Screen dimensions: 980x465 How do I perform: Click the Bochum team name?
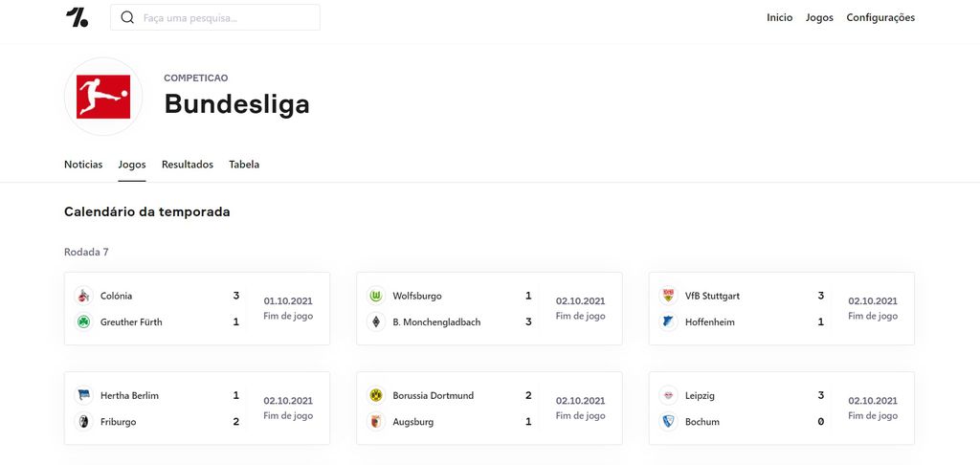point(702,421)
